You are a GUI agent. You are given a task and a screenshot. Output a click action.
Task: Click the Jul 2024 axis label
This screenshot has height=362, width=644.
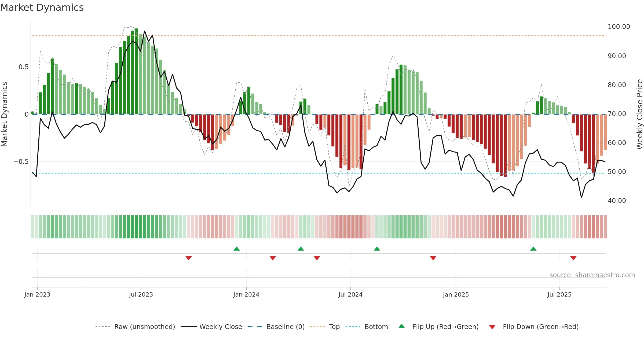click(x=350, y=295)
